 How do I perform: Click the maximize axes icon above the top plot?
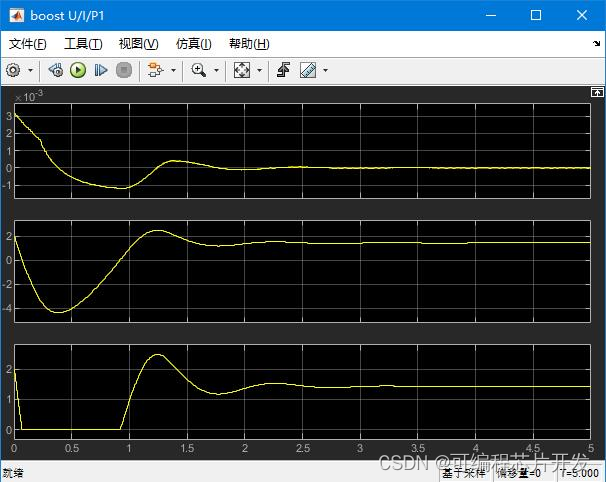[x=597, y=92]
